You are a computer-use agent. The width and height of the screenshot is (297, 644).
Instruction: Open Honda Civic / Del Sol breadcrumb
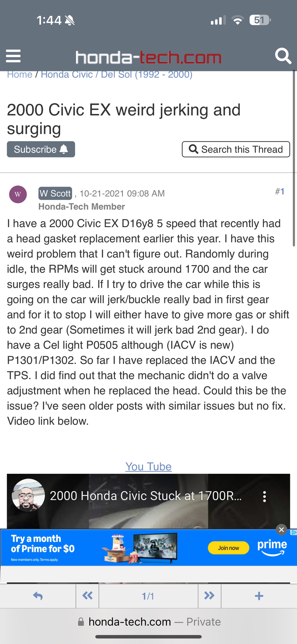pyautogui.click(x=117, y=75)
